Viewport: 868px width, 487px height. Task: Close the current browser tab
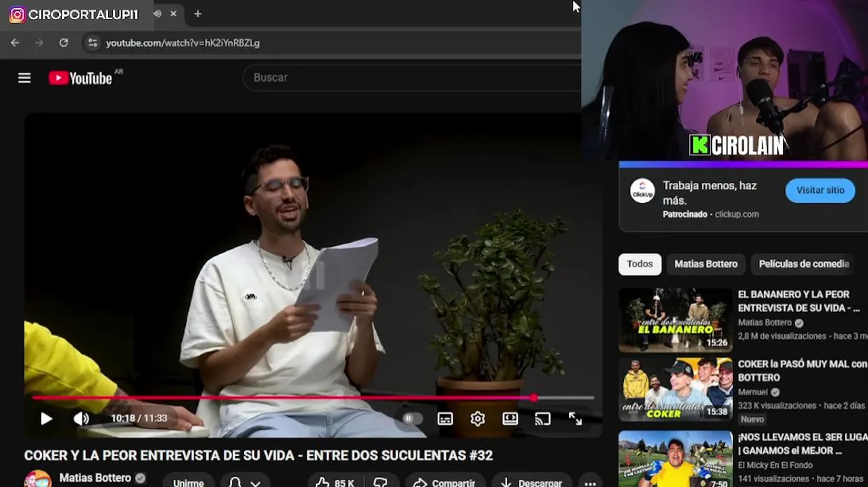pos(174,14)
